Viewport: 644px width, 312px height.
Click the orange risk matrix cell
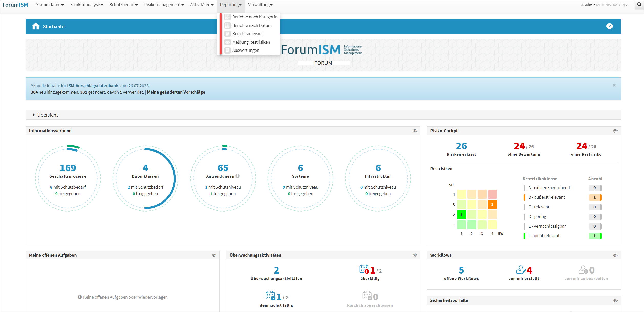tap(492, 205)
